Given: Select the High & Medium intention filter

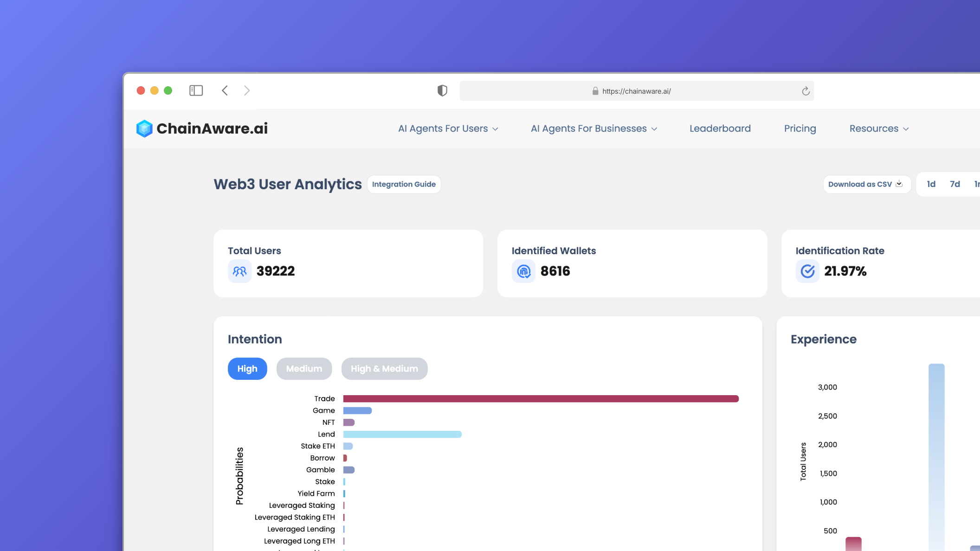Looking at the screenshot, I should click(384, 369).
